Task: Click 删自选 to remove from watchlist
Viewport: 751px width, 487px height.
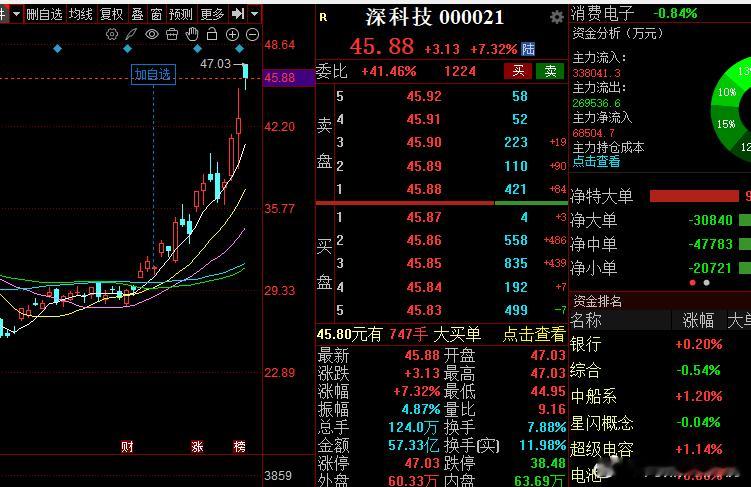Action: 44,14
